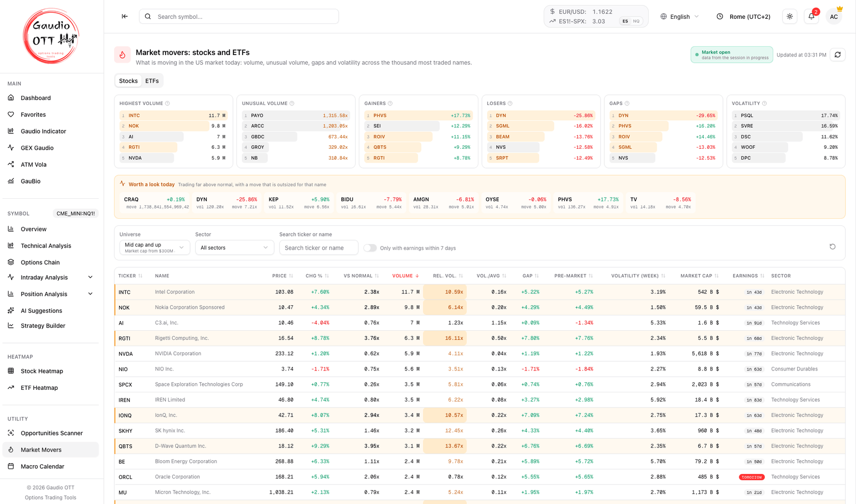This screenshot has height=504, width=856.
Task: Click Micron Technology, Inc. row
Action: click(x=479, y=492)
